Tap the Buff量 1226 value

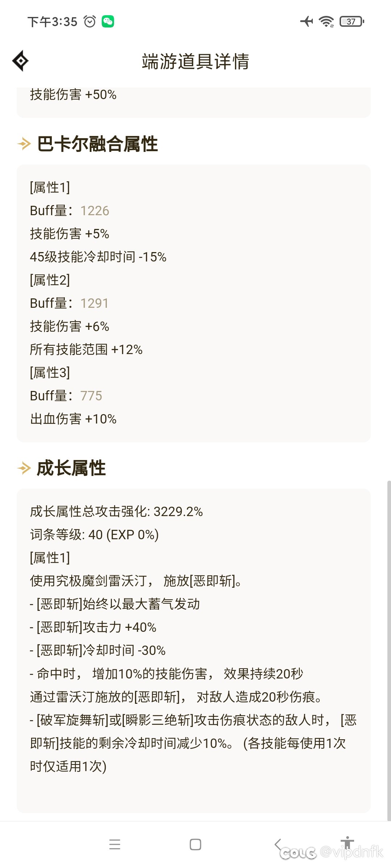95,210
